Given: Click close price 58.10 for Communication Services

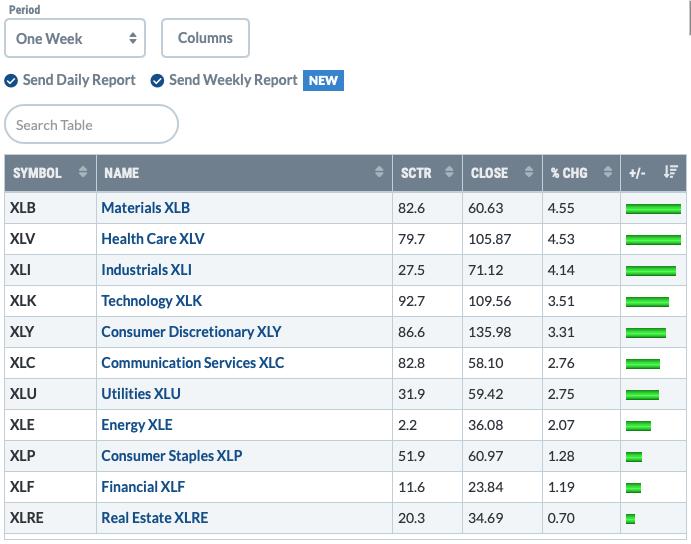Looking at the screenshot, I should pyautogui.click(x=486, y=363).
